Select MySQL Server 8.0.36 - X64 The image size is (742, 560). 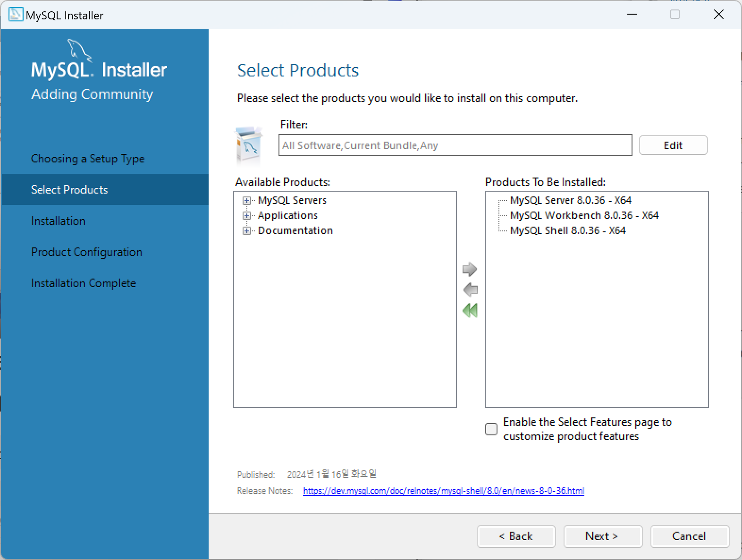coord(570,200)
